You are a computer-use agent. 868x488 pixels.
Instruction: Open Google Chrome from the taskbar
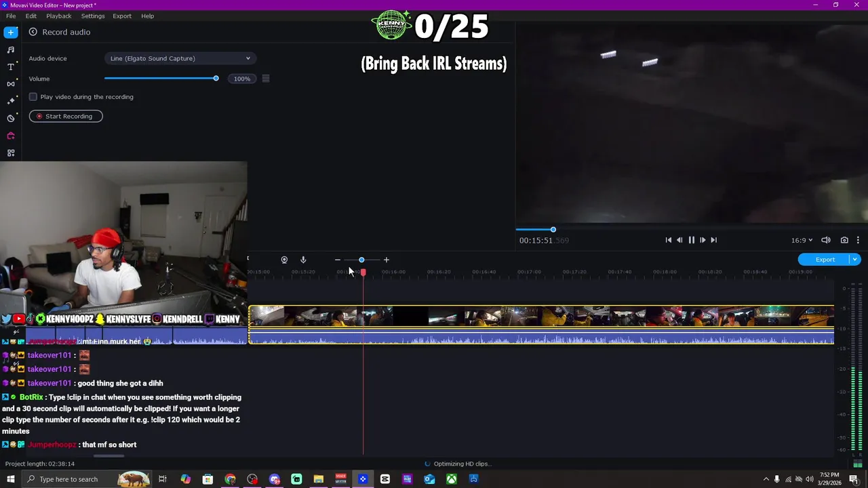pyautogui.click(x=230, y=479)
